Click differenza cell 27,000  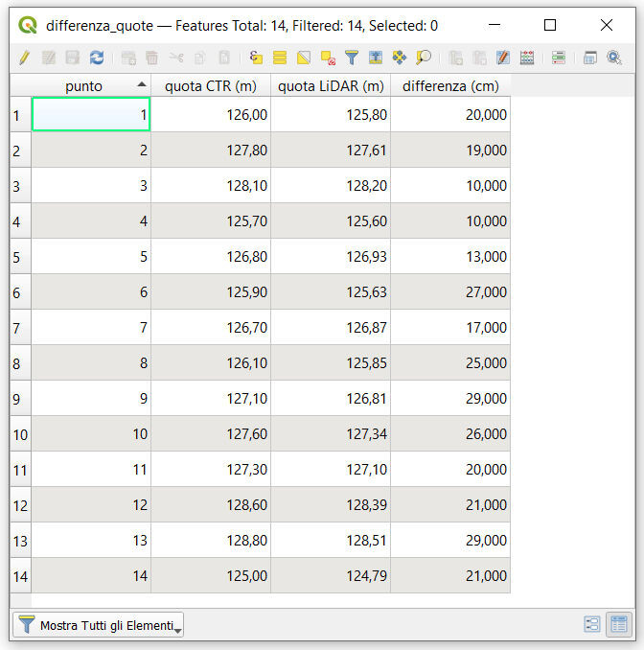[450, 291]
